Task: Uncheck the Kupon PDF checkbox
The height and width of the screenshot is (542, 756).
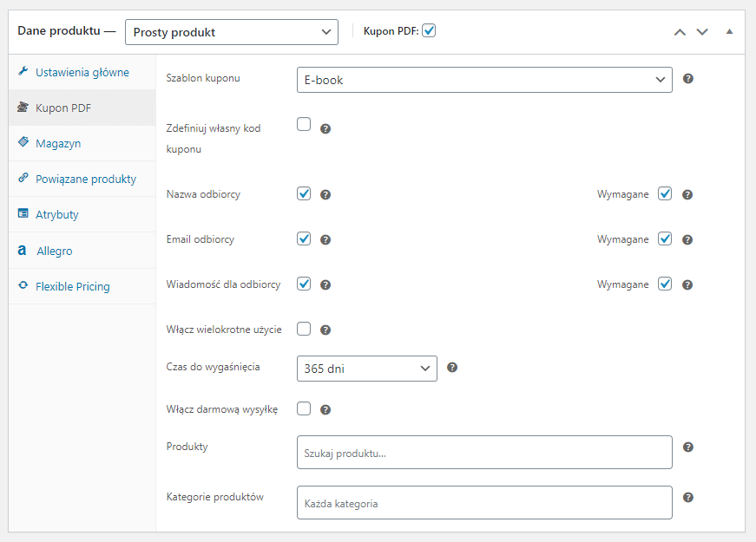Action: 429,29
